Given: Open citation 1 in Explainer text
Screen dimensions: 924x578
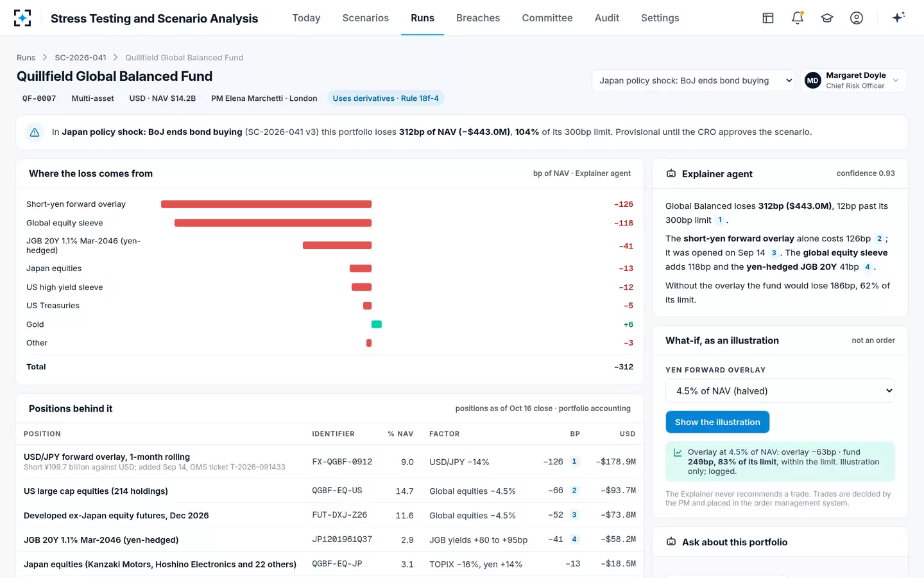Looking at the screenshot, I should [720, 220].
